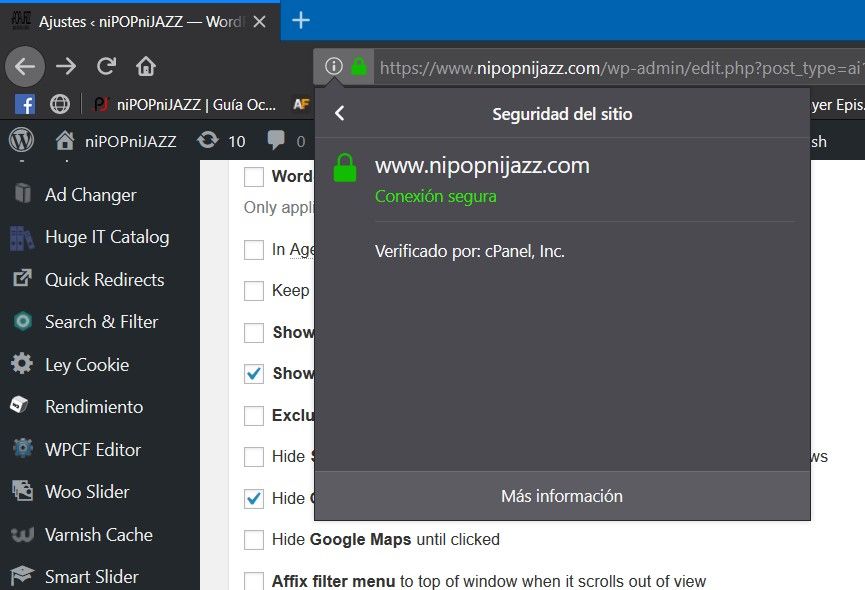Click the WPCF Editor sidebar icon

click(23, 448)
